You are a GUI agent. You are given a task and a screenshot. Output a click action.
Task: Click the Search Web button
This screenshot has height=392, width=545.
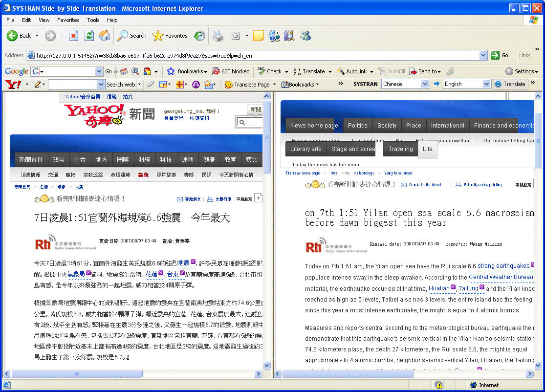click(121, 84)
